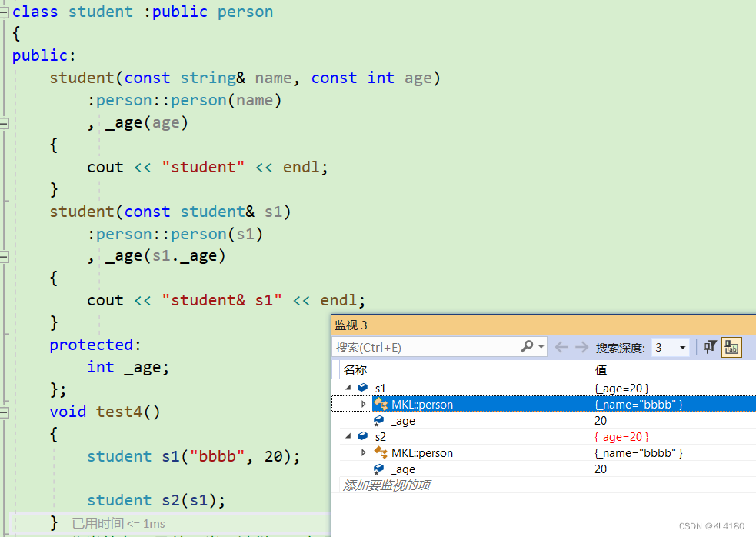Click the protected keyword in code

click(91, 345)
